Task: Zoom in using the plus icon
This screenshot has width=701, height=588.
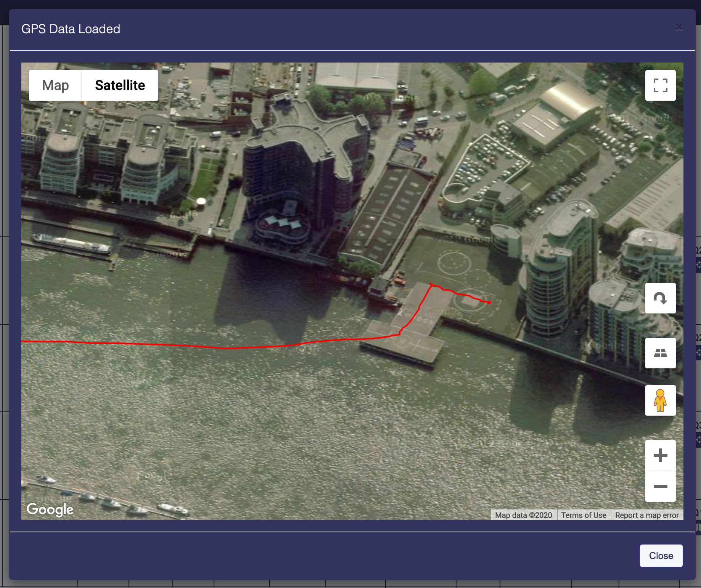Action: (x=661, y=455)
